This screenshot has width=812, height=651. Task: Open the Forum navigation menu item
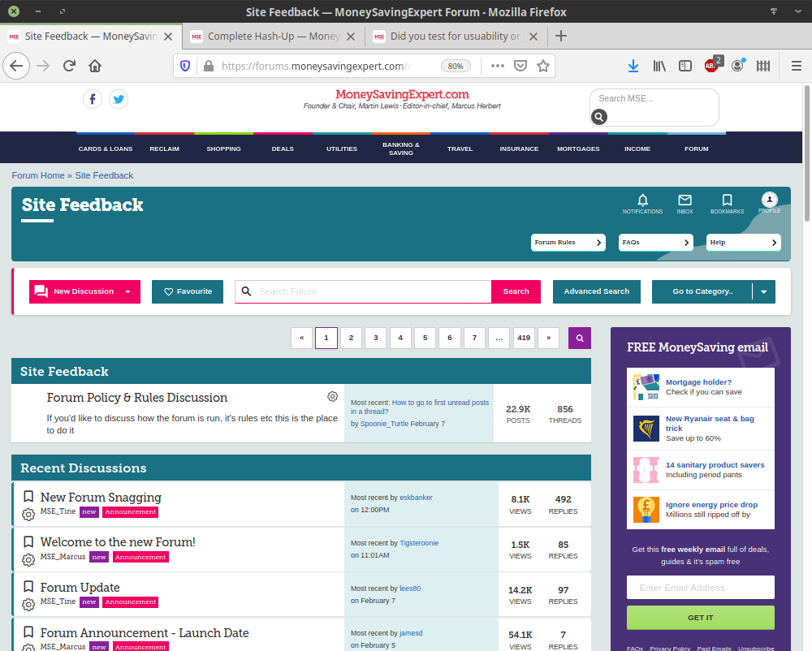(697, 149)
